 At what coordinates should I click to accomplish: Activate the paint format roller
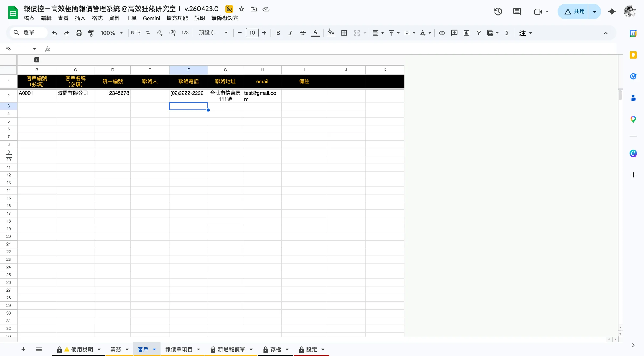point(91,33)
